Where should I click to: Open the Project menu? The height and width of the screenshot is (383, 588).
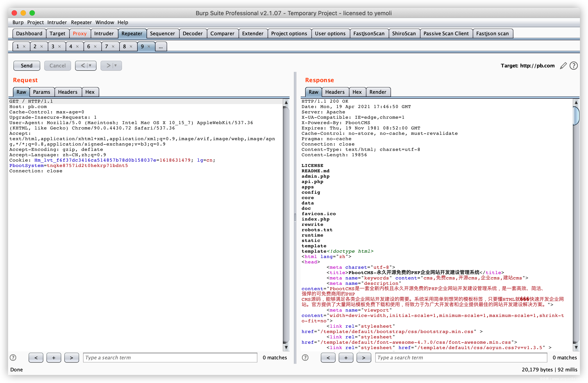[35, 23]
